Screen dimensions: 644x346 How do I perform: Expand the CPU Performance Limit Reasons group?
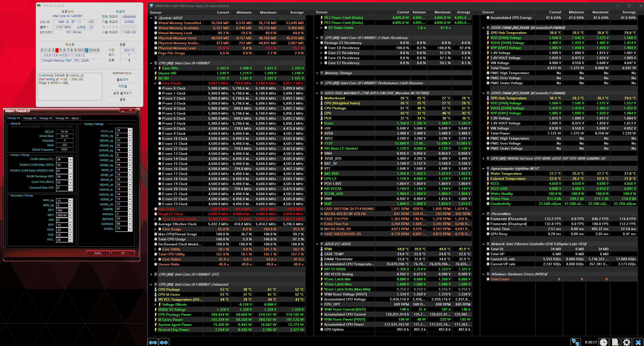pyautogui.click(x=317, y=83)
